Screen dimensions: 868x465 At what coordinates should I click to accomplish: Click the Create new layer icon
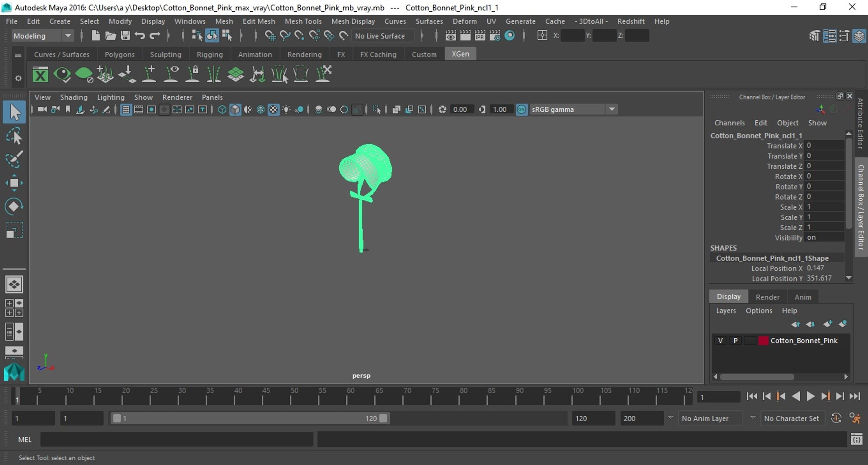point(828,324)
